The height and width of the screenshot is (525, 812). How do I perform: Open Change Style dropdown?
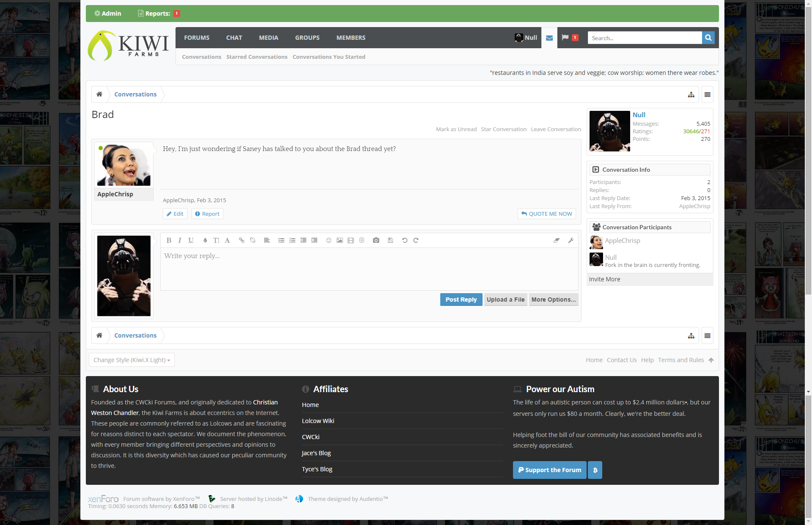[132, 360]
